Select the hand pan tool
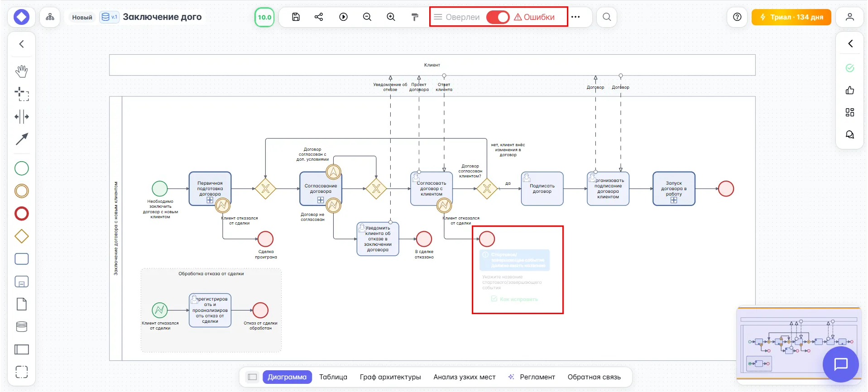The height and width of the screenshot is (392, 868). pos(21,71)
